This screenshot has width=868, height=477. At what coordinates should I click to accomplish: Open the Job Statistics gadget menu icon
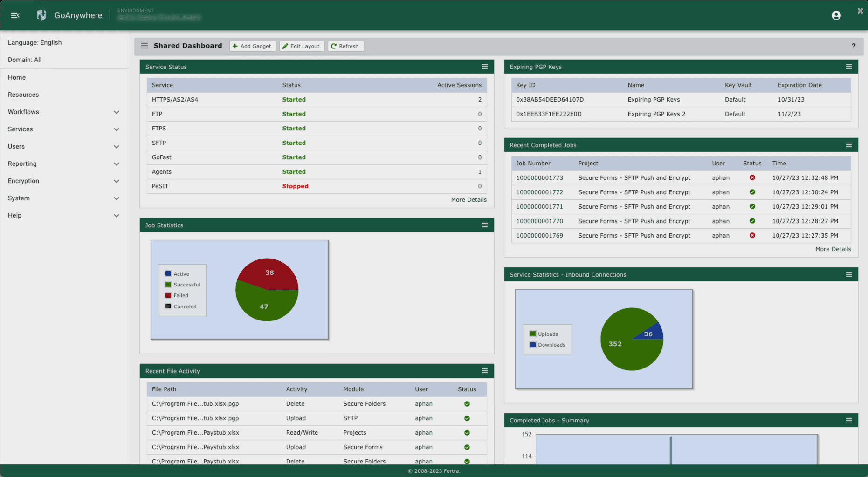484,225
